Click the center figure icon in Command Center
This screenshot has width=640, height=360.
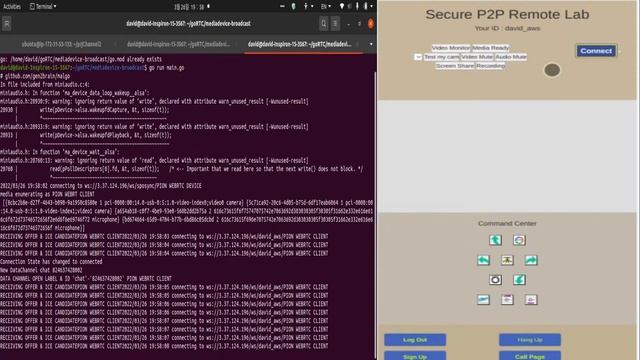click(x=507, y=260)
